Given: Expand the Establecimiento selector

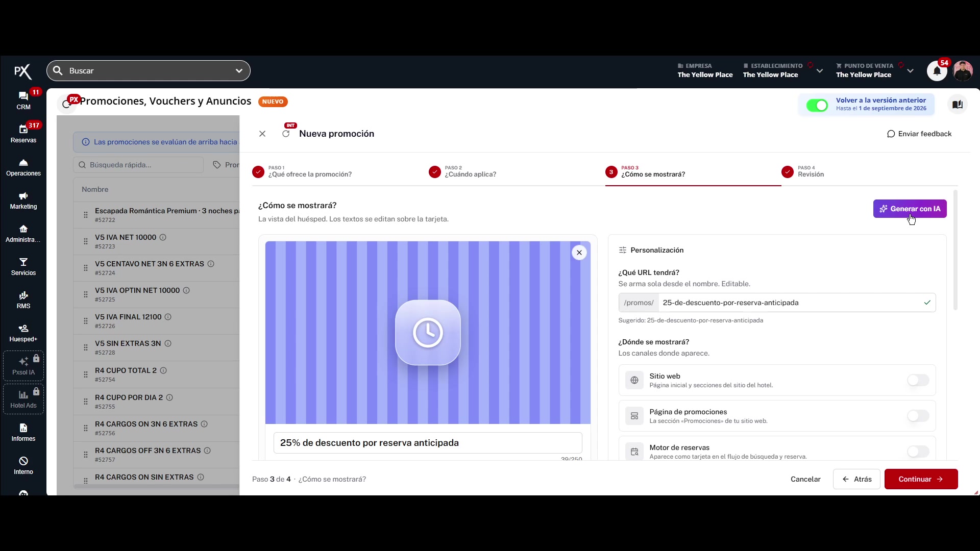Looking at the screenshot, I should (x=820, y=71).
